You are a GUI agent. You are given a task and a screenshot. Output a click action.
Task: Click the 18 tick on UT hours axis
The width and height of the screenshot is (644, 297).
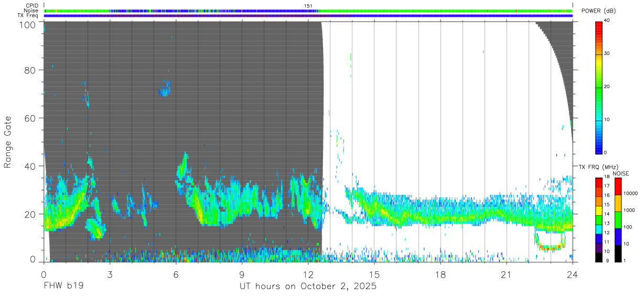(441, 274)
